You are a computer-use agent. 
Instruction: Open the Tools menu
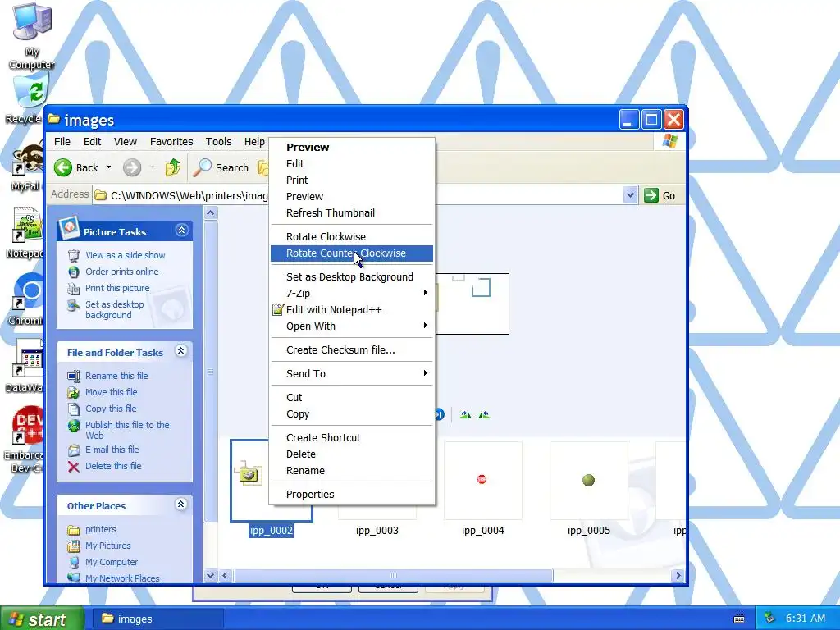point(218,141)
